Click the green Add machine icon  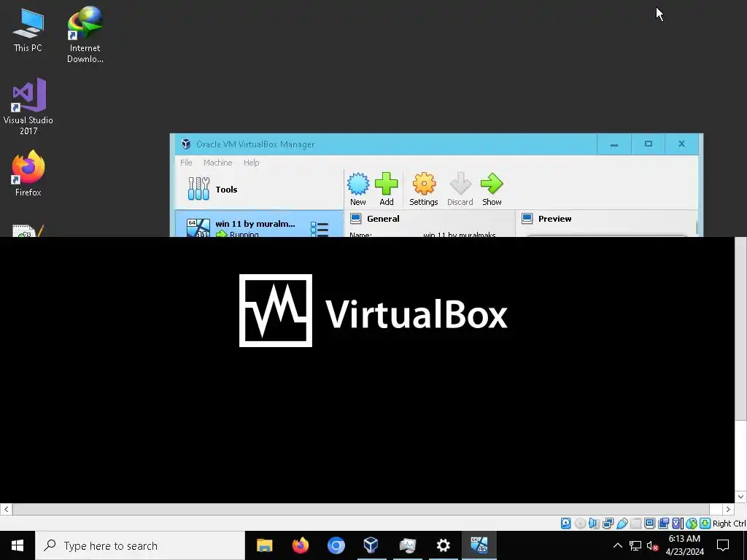[387, 189]
